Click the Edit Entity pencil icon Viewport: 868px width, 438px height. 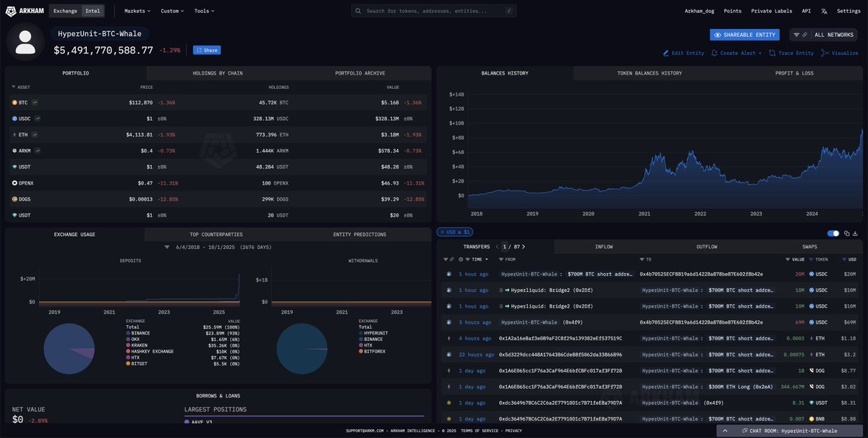pos(666,53)
